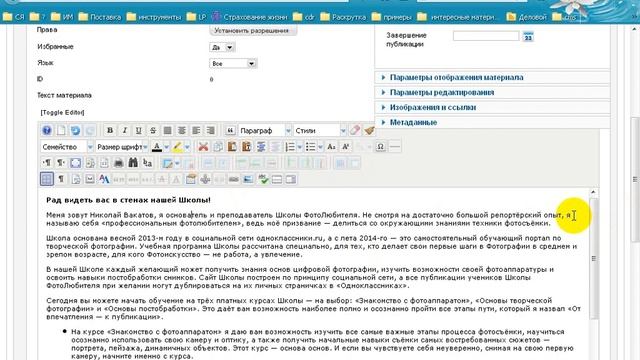Viewport: 640px width, 360px height.
Task: Center-align the paragraph
Action: coord(182,131)
